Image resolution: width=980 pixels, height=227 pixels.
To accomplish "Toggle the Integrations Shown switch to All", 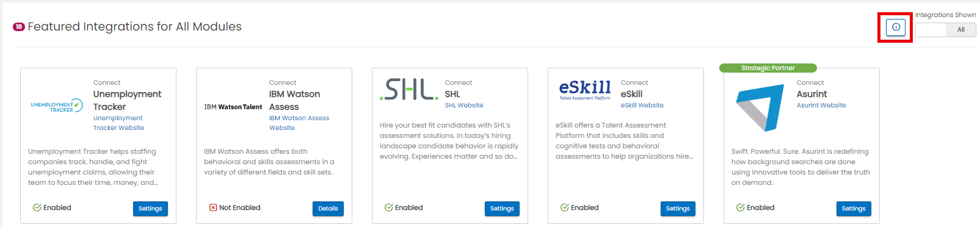I will tap(960, 30).
